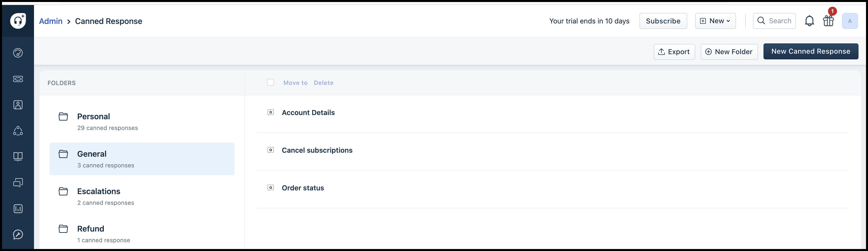Open the Analytics reports icon in sidebar
This screenshot has height=251, width=868.
tap(18, 209)
